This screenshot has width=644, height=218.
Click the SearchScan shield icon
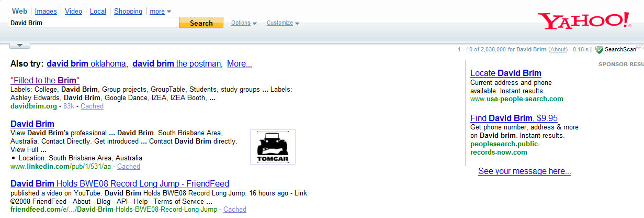(x=600, y=49)
